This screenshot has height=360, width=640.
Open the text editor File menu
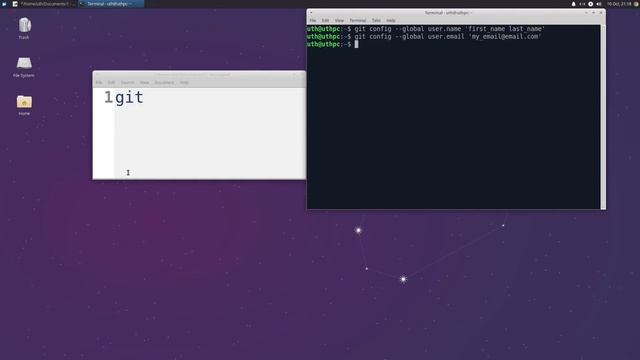coord(99,82)
